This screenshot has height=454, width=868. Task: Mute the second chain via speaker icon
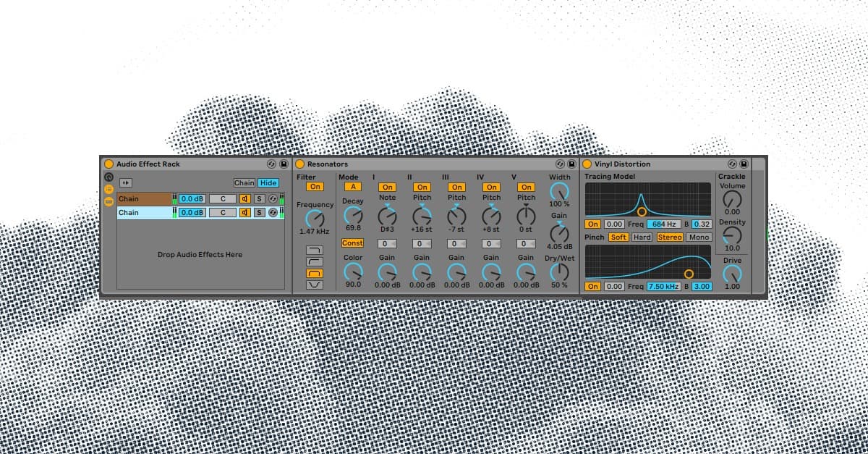244,212
